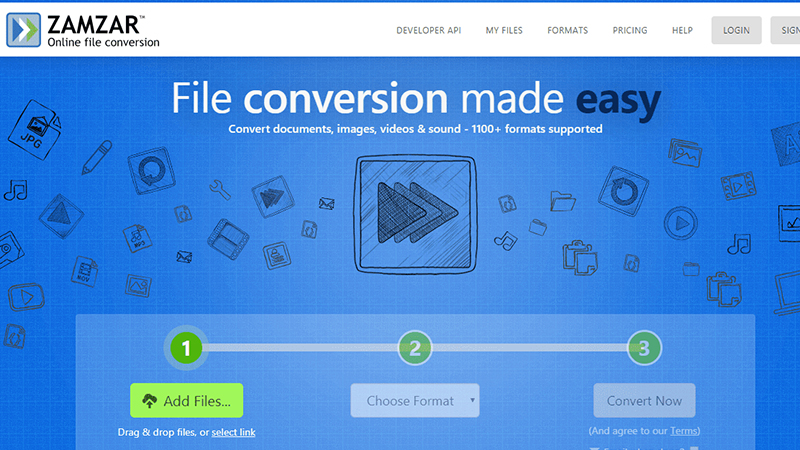The image size is (800, 450).
Task: Click step 2 circle marker
Action: click(x=415, y=348)
